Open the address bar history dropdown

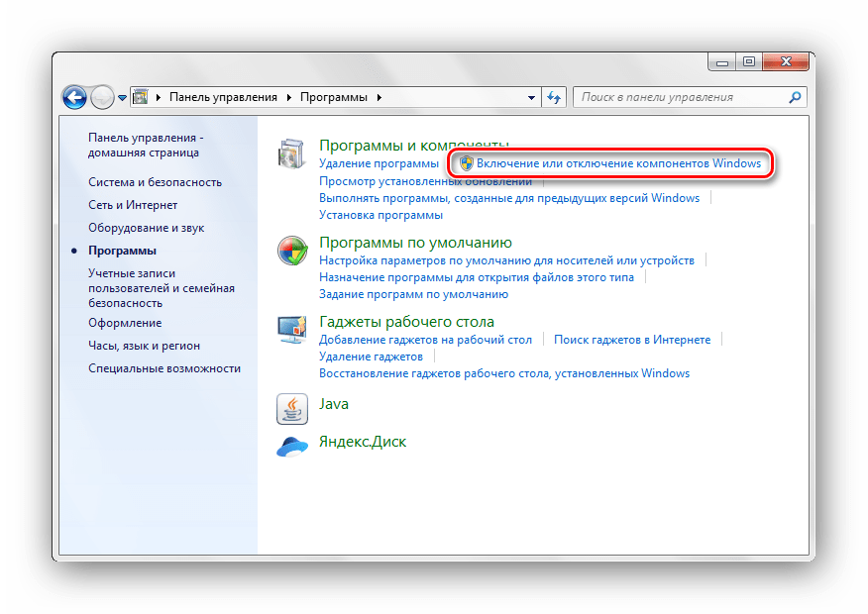tap(531, 97)
